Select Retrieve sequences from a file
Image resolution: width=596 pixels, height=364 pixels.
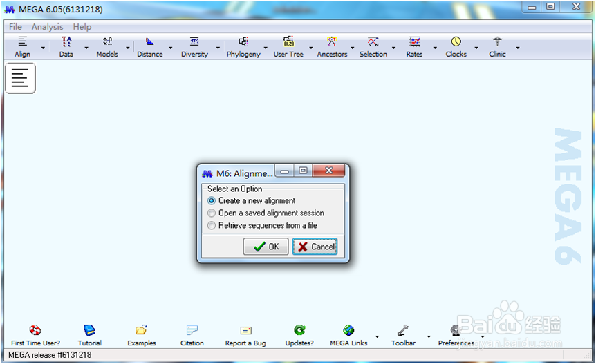tap(262, 225)
